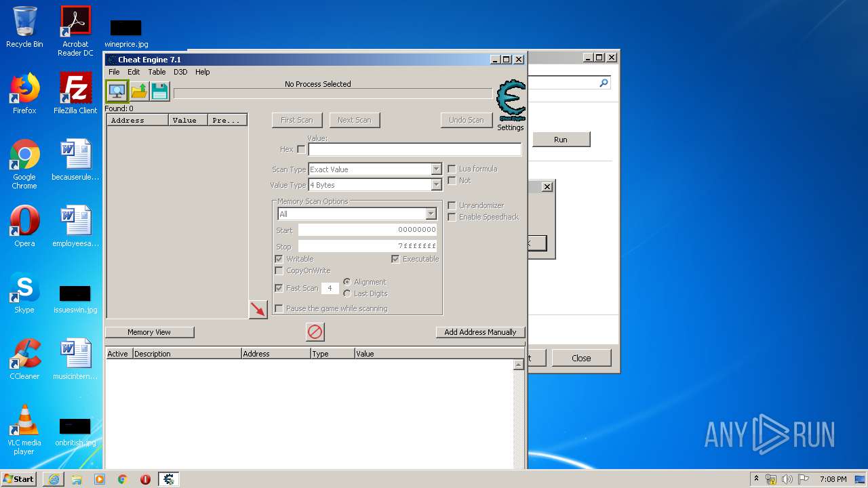The height and width of the screenshot is (488, 868).
Task: Click the red arrow add-to-address-list icon
Action: (x=258, y=309)
